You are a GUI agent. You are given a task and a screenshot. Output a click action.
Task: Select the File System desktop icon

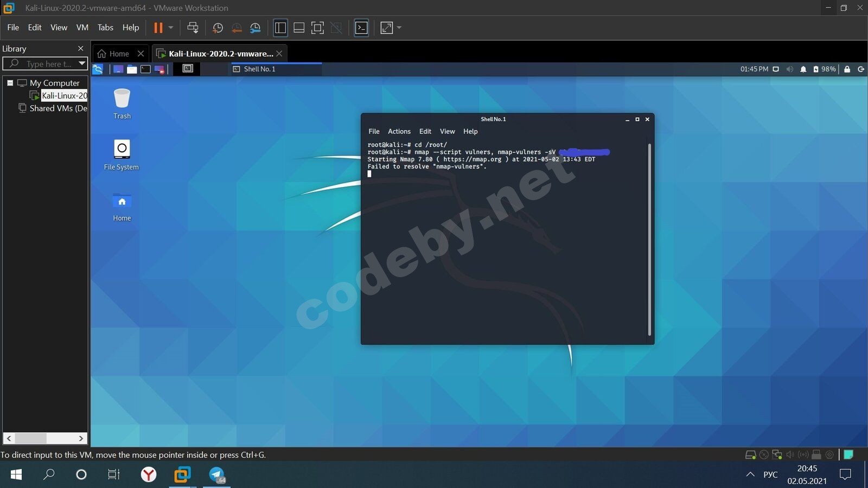[x=122, y=155]
